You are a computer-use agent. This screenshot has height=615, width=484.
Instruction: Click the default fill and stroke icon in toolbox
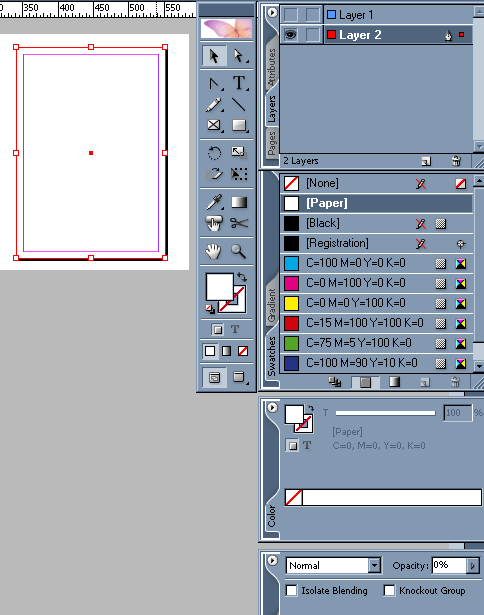(210, 309)
